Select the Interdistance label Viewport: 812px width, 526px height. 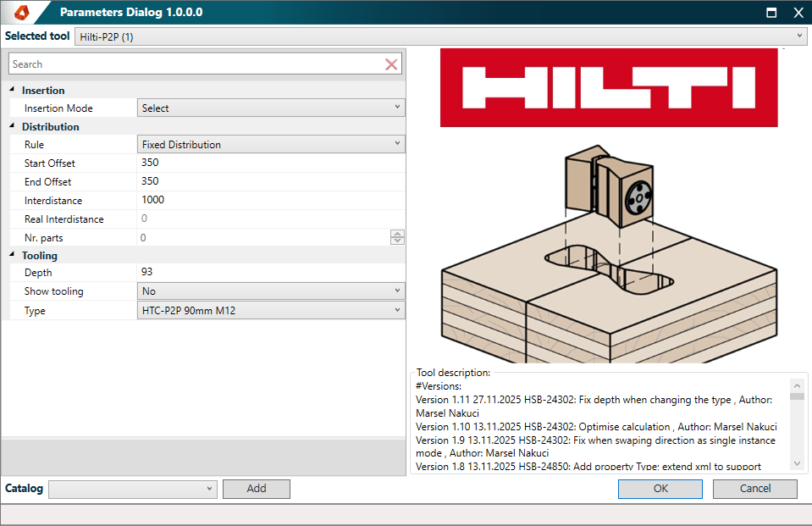53,201
